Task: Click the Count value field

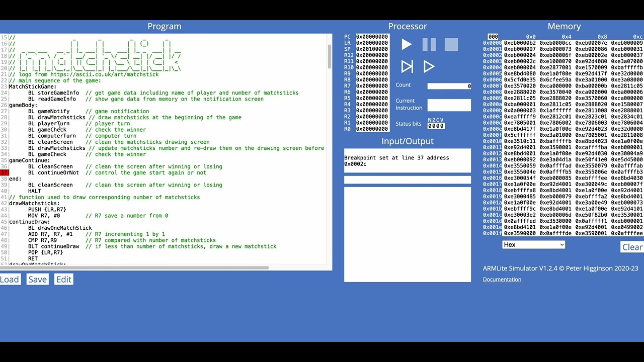Action: click(x=449, y=86)
